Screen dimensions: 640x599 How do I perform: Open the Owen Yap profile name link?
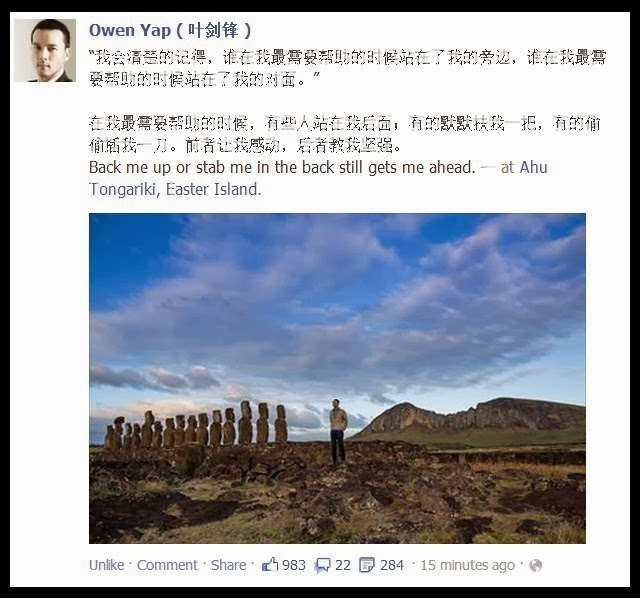pyautogui.click(x=170, y=31)
